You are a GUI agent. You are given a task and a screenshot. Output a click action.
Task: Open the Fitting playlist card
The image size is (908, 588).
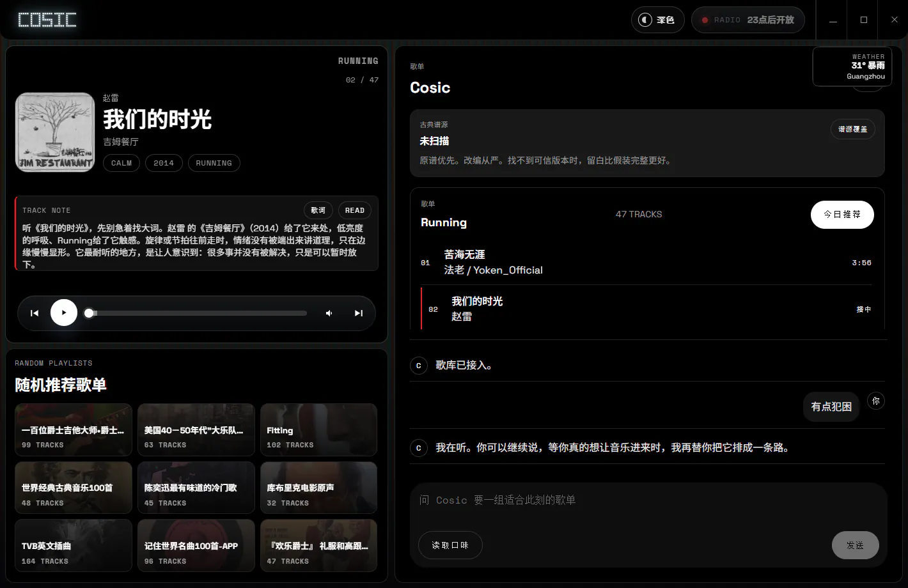click(318, 429)
